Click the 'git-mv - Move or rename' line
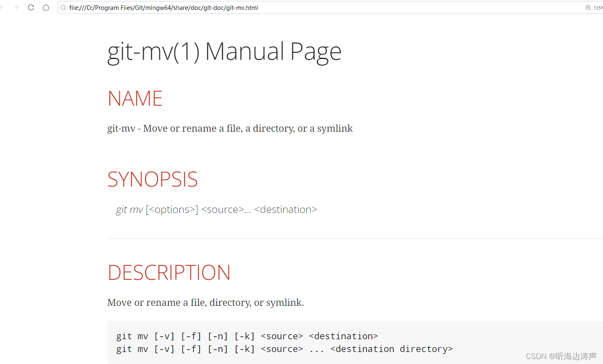The height and width of the screenshot is (364, 603). [230, 128]
